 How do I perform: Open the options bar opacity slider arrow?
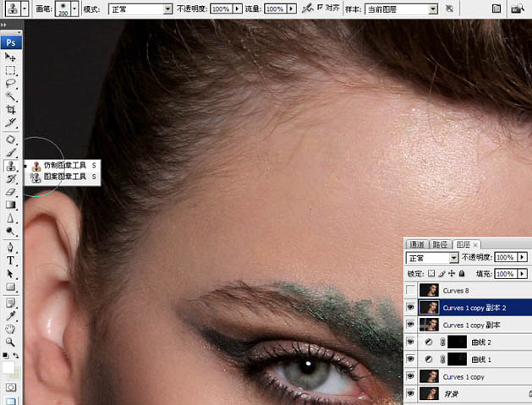point(237,8)
